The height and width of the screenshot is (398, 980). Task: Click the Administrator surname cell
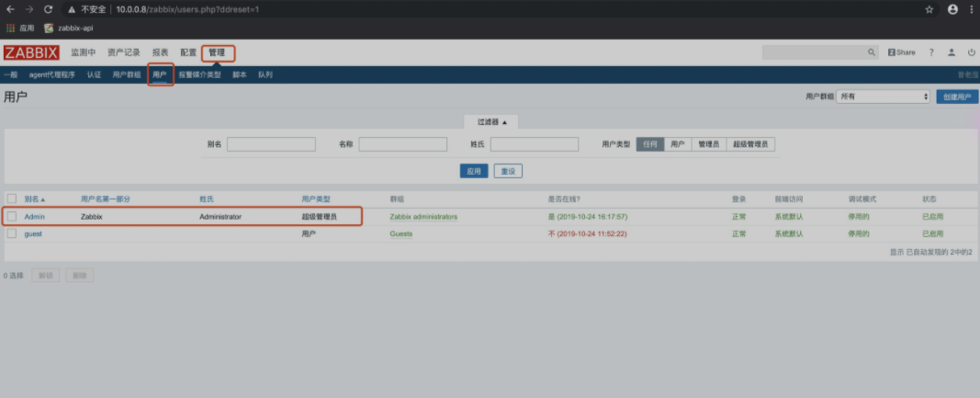[220, 217]
